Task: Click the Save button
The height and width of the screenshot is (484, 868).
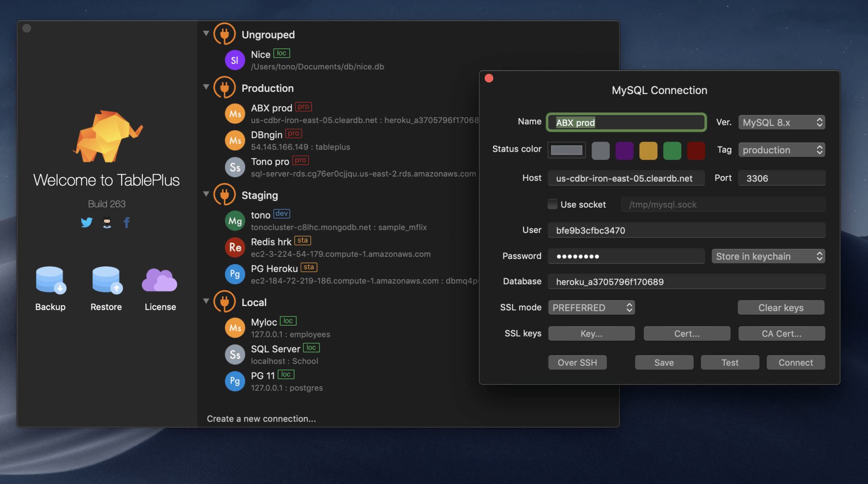Action: coord(664,362)
